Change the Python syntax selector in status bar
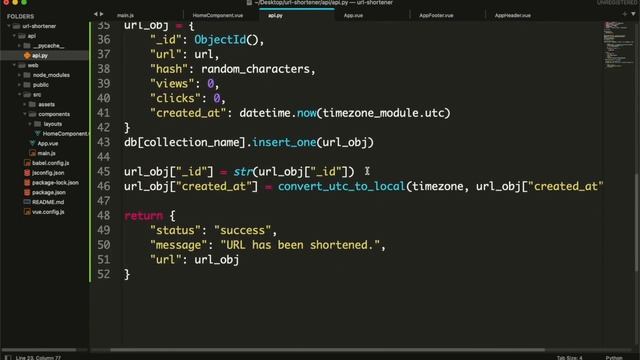 614,358
